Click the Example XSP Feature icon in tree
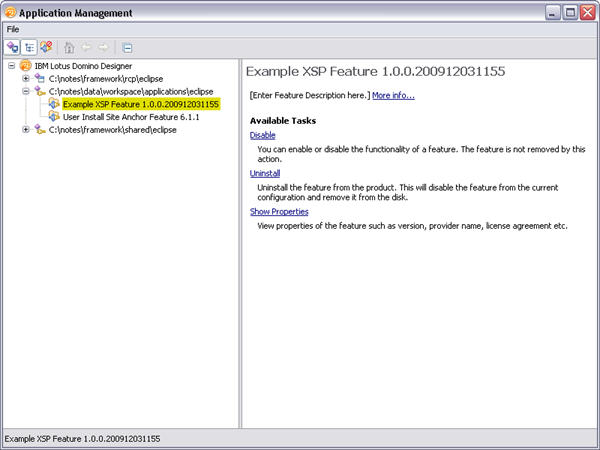 tap(54, 104)
